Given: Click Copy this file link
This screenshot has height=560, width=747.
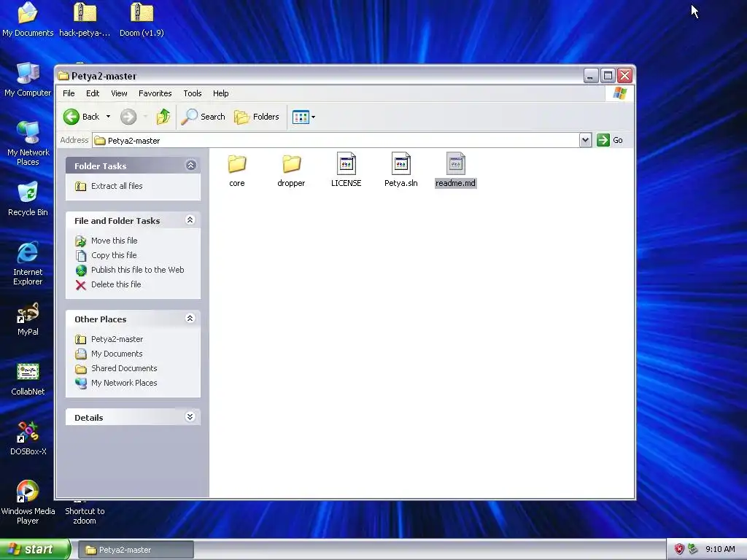Looking at the screenshot, I should (x=114, y=255).
